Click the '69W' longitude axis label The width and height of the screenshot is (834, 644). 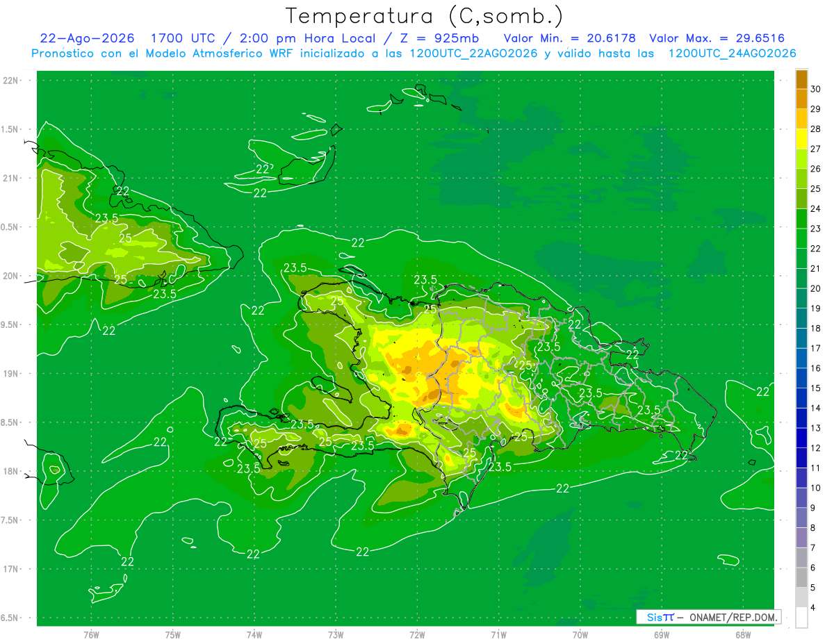pos(662,634)
